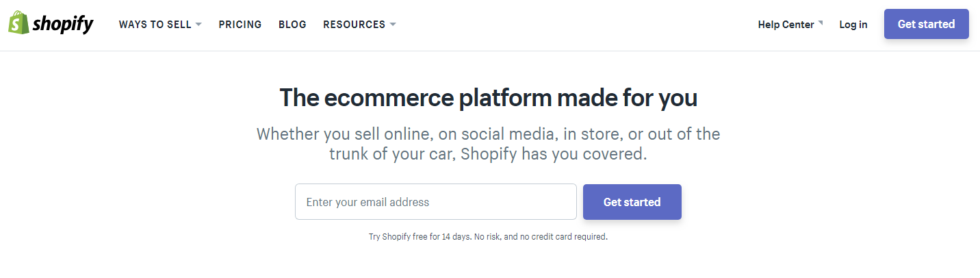Expand the arrow next to RESOURCES
This screenshot has height=278, width=980.
click(x=393, y=25)
